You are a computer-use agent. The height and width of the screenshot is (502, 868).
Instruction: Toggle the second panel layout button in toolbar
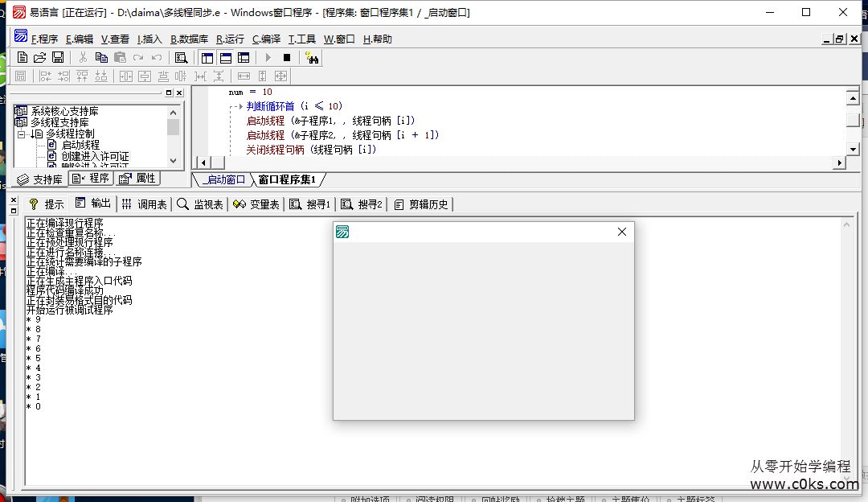tap(226, 57)
